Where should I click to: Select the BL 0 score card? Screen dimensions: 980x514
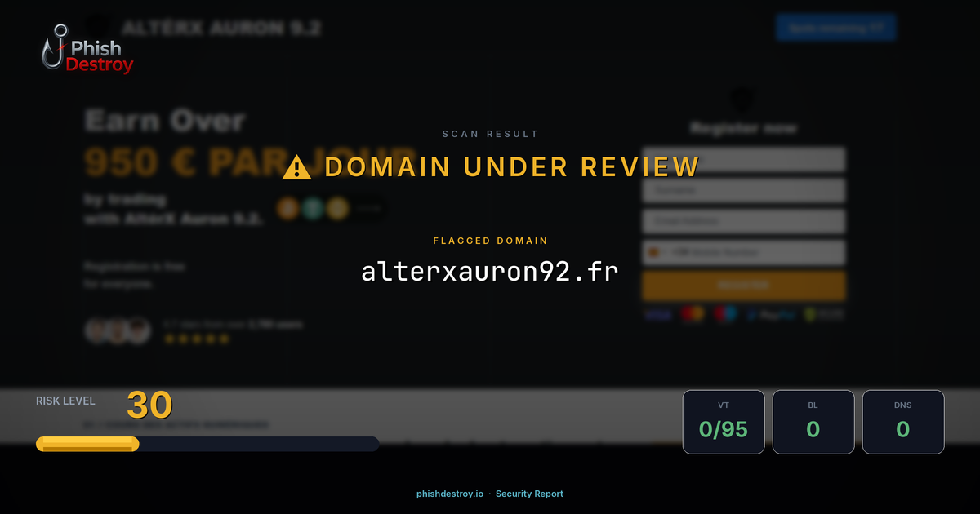tap(813, 422)
